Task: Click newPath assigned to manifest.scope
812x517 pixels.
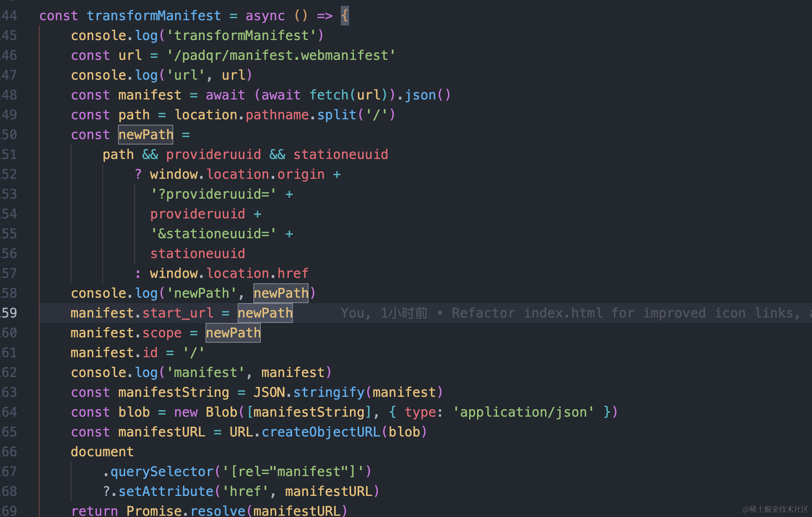Action: click(233, 333)
